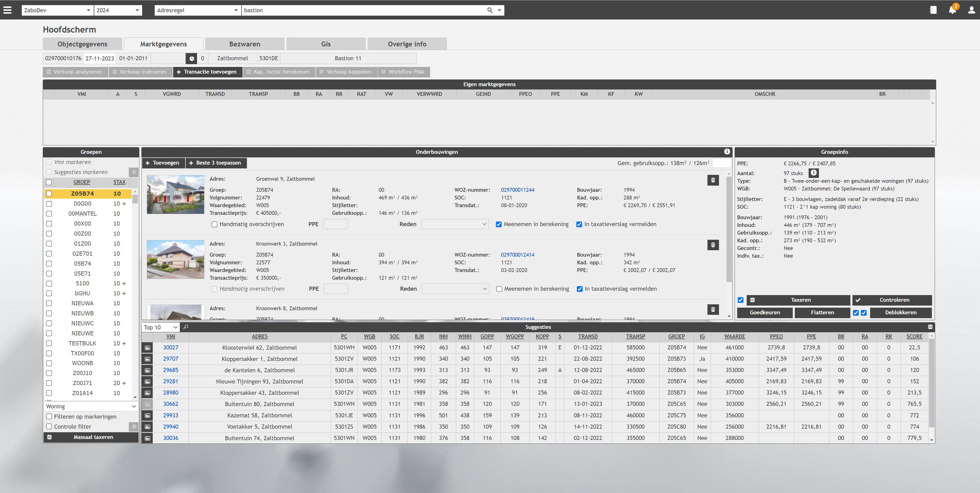Click the clock history icon

coord(192,59)
